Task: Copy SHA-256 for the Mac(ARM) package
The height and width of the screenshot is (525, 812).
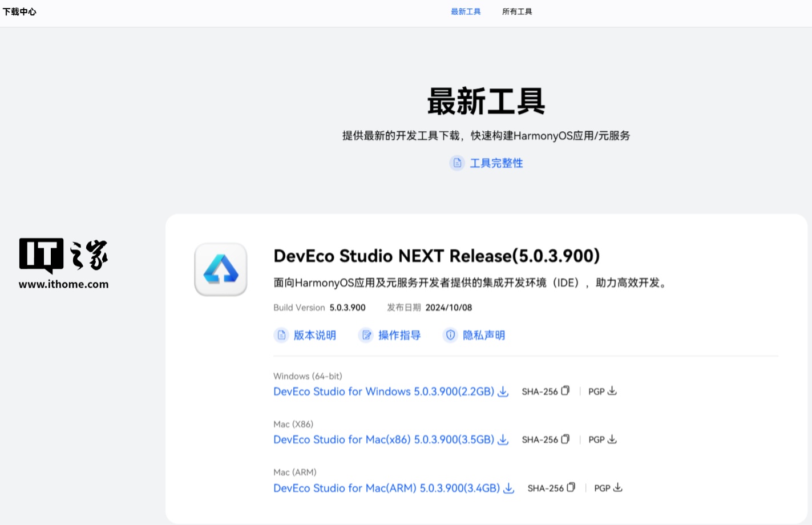Action: [571, 488]
